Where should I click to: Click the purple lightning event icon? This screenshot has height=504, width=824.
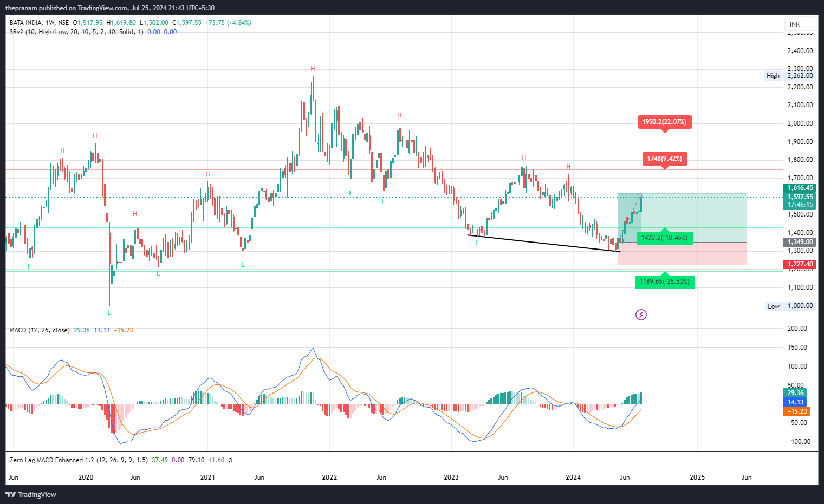[x=641, y=315]
